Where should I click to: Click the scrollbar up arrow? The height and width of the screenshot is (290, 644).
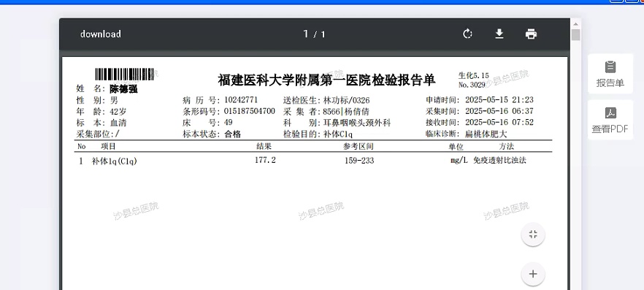coord(576,23)
